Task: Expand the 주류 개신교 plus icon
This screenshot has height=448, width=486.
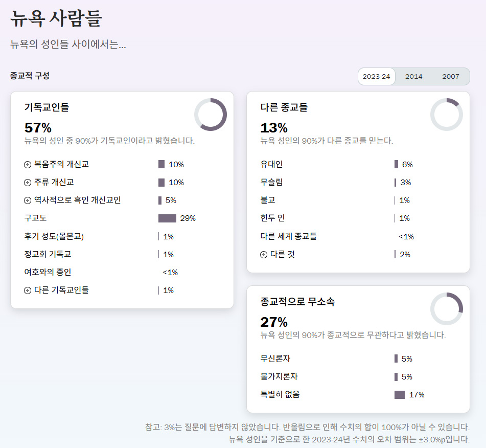Action: point(28,183)
